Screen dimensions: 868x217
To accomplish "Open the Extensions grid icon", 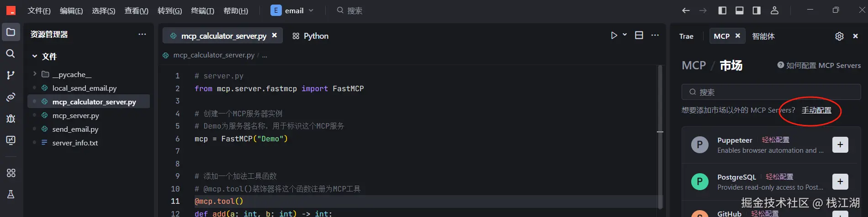I will click(11, 173).
